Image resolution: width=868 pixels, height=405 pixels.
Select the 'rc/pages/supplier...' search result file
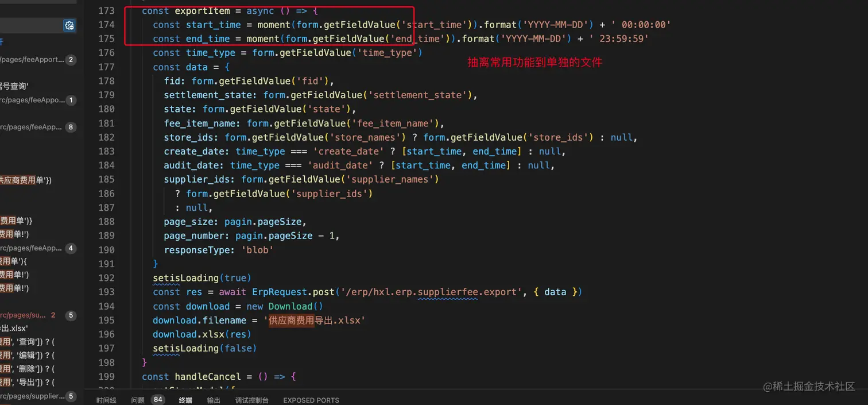tap(38, 396)
